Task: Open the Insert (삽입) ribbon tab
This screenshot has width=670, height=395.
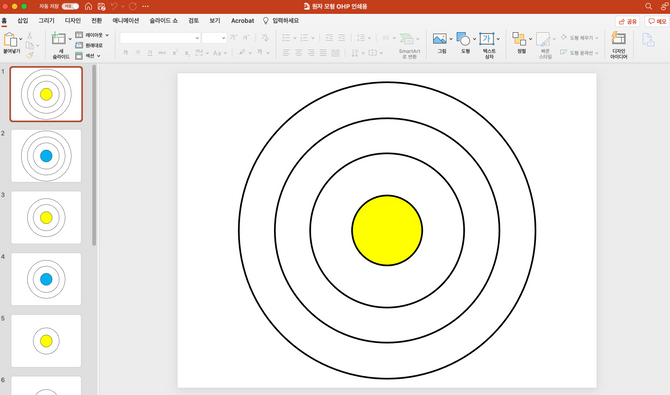Action: click(x=23, y=21)
